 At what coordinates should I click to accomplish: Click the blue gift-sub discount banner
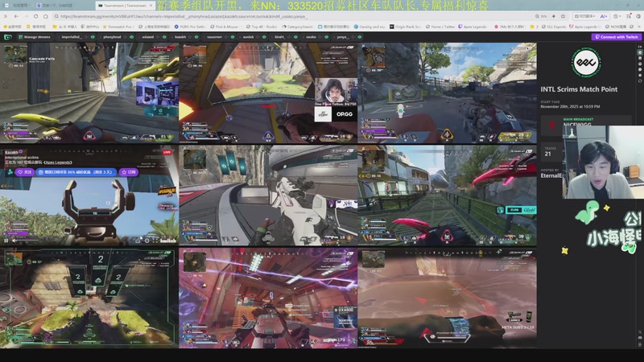tap(76, 172)
